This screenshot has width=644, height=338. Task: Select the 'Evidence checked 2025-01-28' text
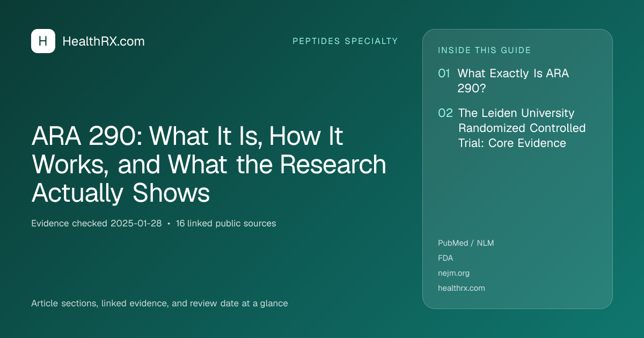tap(97, 223)
